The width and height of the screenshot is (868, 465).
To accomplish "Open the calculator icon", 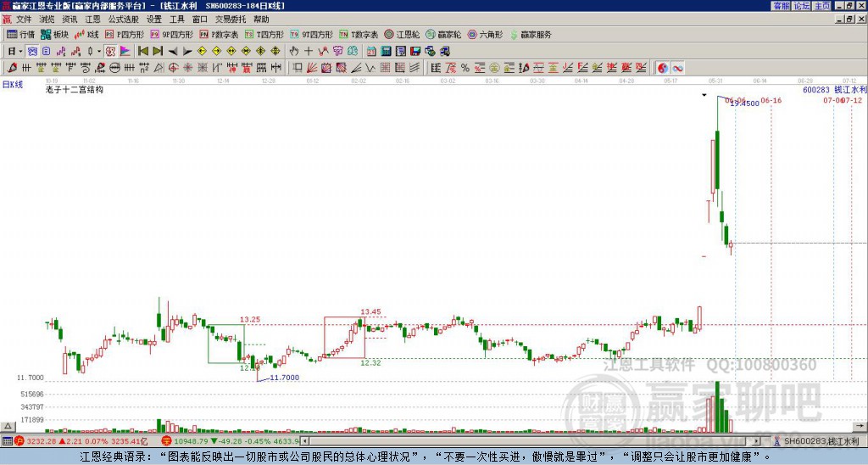I will [386, 51].
